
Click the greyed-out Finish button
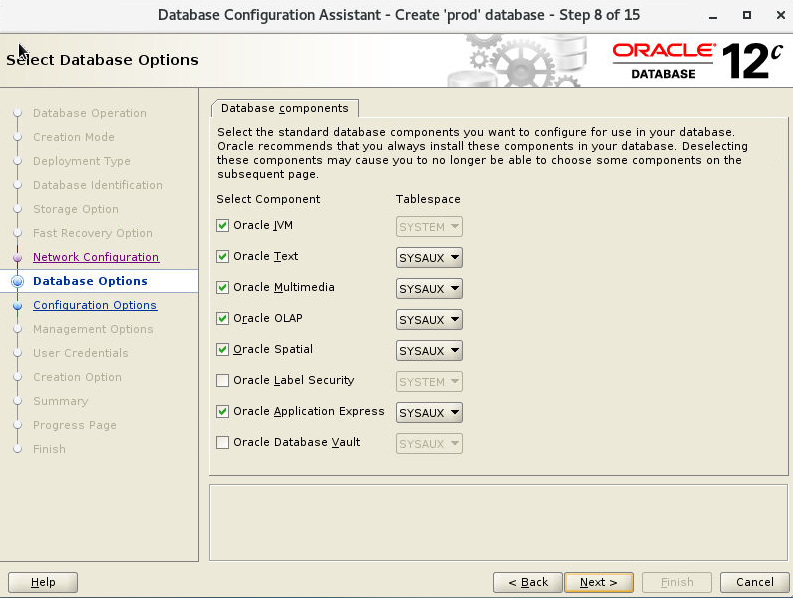coord(677,582)
